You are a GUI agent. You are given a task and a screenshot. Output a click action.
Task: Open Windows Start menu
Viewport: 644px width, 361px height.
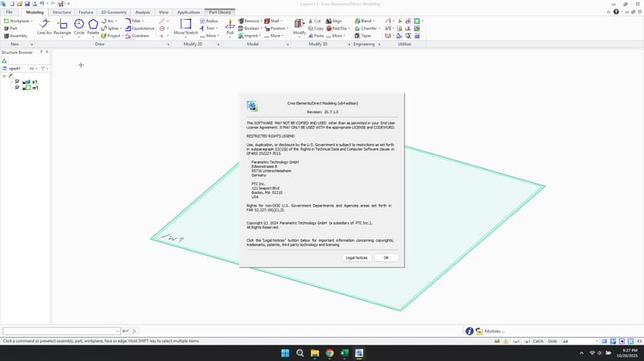point(285,353)
